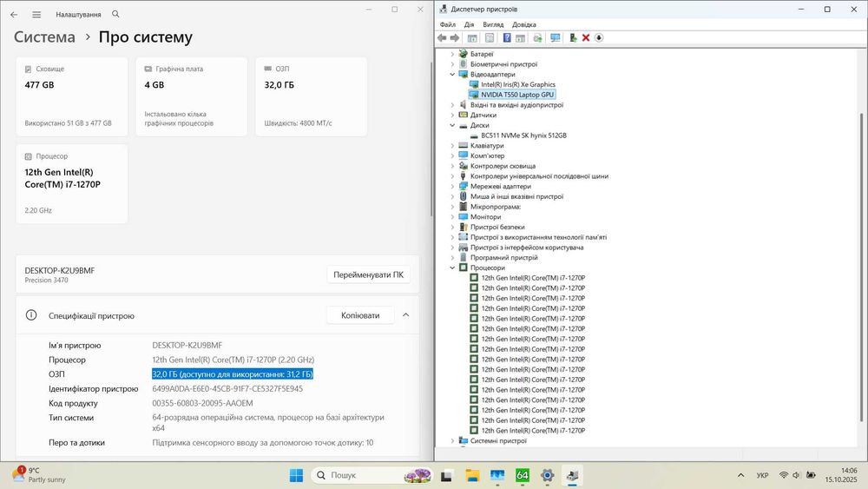This screenshot has height=489, width=868.
Task: Click the Пошук taskbar search field
Action: (x=372, y=475)
